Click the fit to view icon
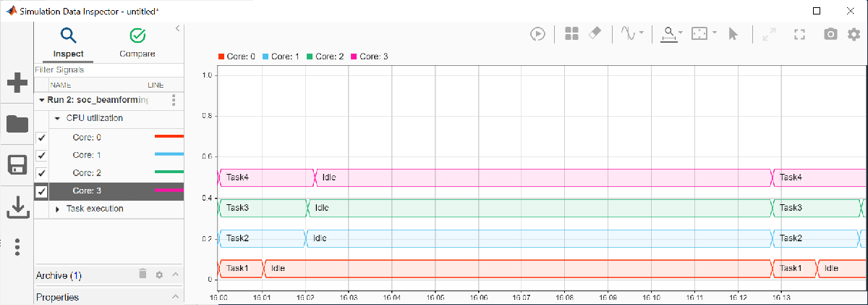 [799, 34]
